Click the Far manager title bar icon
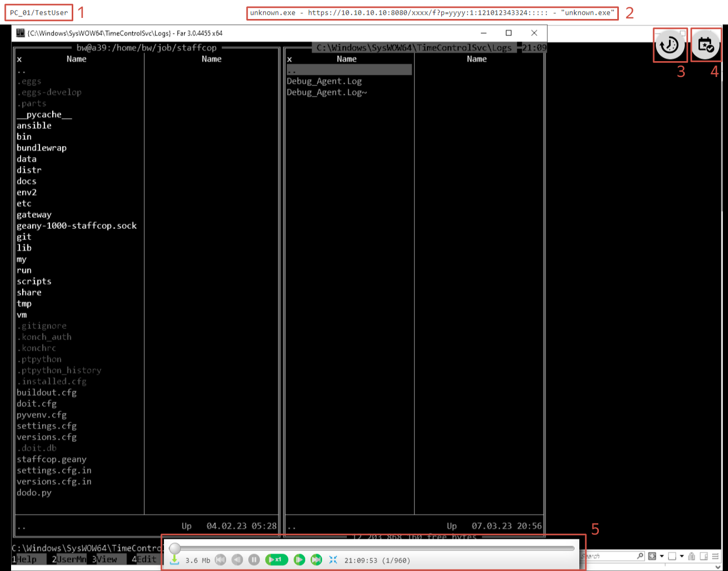Screen dimensions: 728x571 pos(21,33)
